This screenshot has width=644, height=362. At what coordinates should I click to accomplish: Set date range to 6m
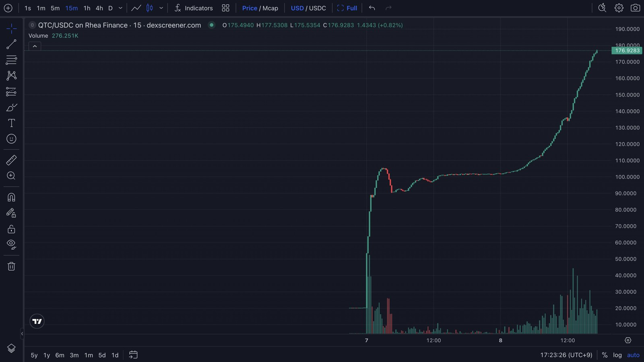pyautogui.click(x=60, y=355)
